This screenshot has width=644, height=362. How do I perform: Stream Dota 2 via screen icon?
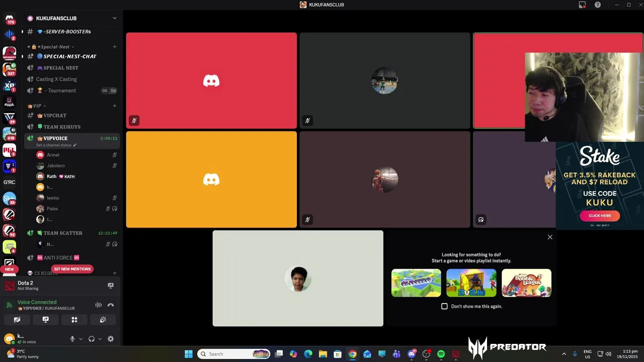click(111, 286)
